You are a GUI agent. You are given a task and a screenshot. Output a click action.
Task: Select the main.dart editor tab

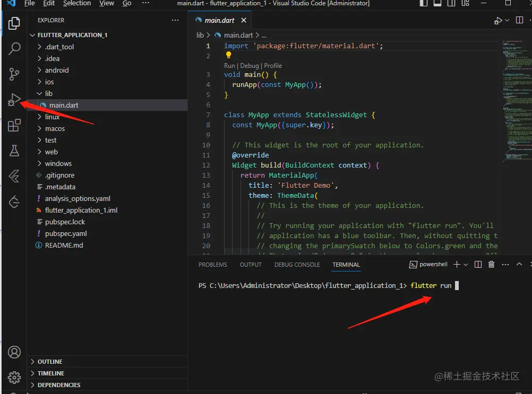coord(219,20)
